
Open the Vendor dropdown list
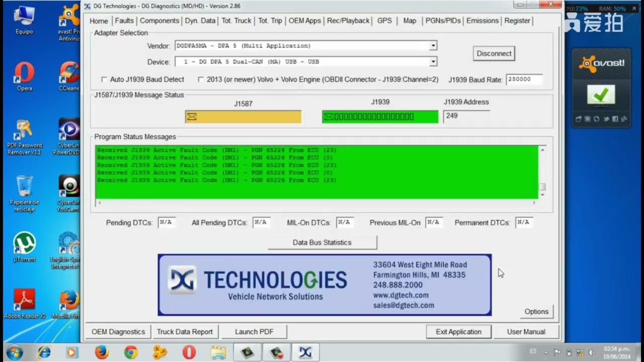433,46
